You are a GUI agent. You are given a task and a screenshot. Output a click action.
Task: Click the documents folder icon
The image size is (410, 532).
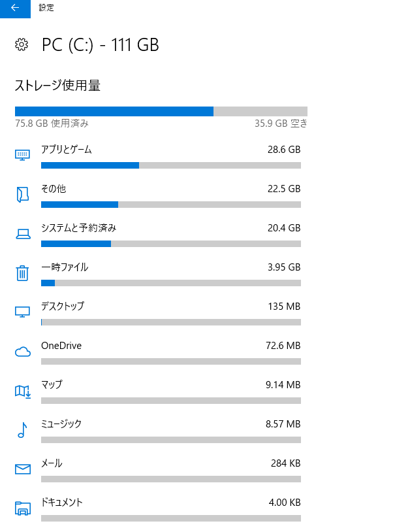point(23,508)
